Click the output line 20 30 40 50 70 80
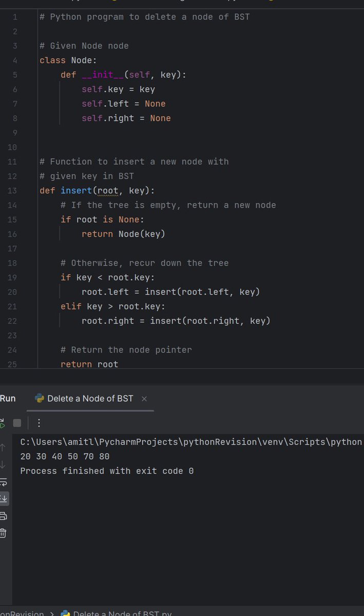The width and height of the screenshot is (364, 616). [65, 456]
